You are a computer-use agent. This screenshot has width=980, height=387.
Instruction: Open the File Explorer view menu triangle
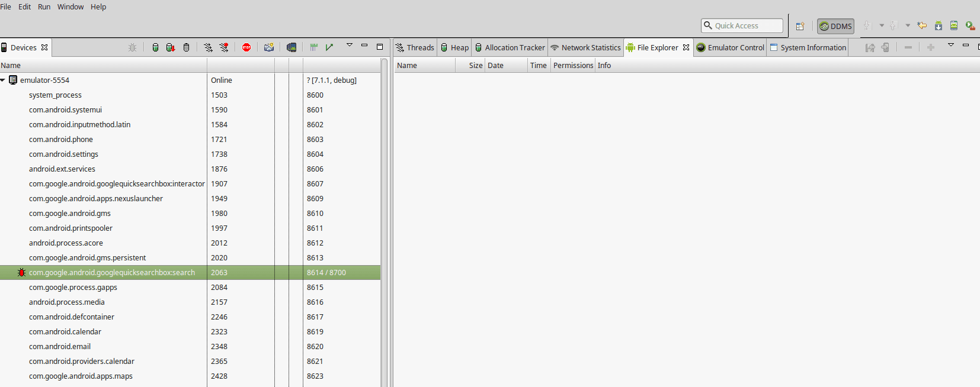click(951, 46)
